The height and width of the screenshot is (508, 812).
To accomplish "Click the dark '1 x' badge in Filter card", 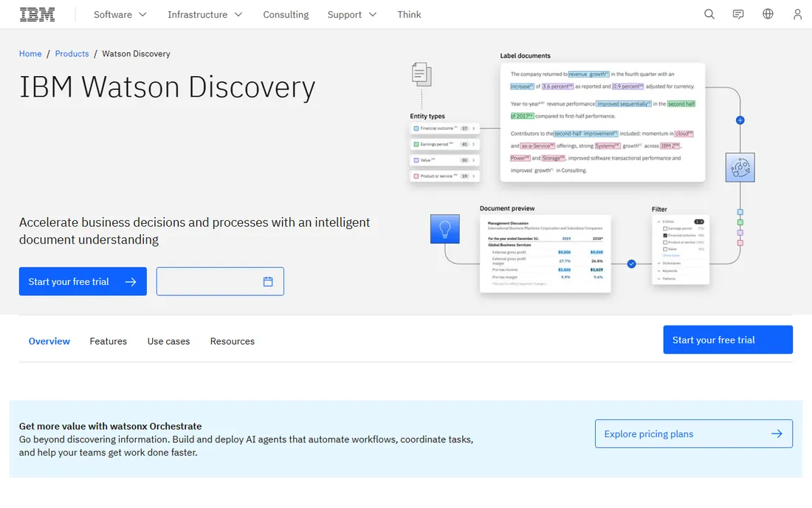I will click(x=699, y=222).
